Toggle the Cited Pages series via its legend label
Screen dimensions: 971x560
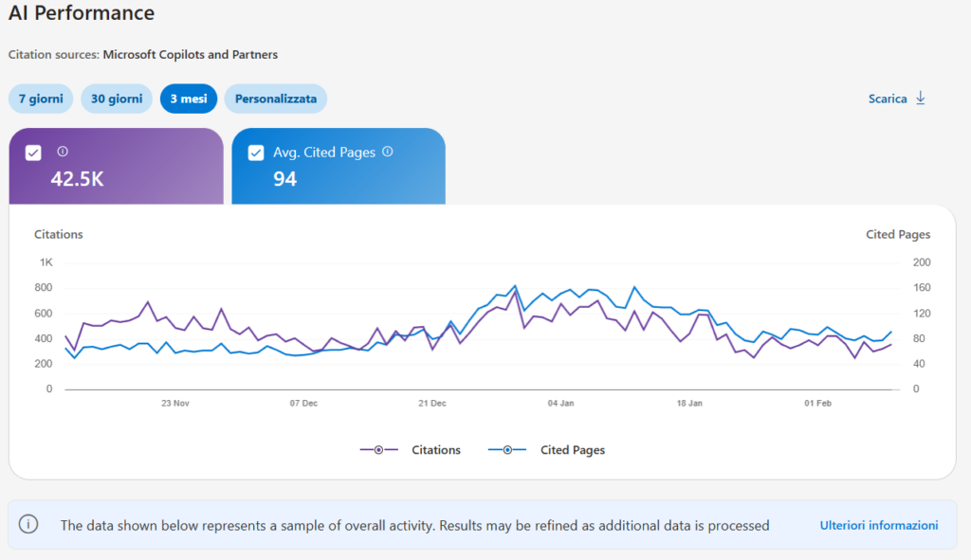pyautogui.click(x=572, y=449)
